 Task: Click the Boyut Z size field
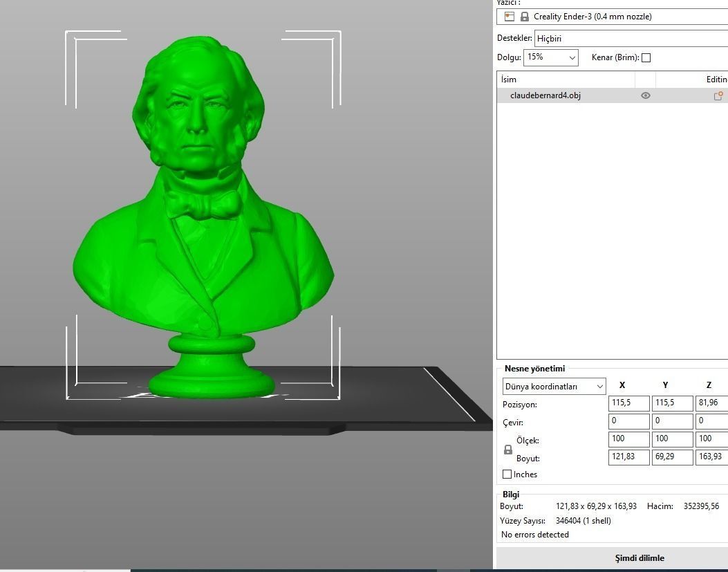[x=711, y=456]
